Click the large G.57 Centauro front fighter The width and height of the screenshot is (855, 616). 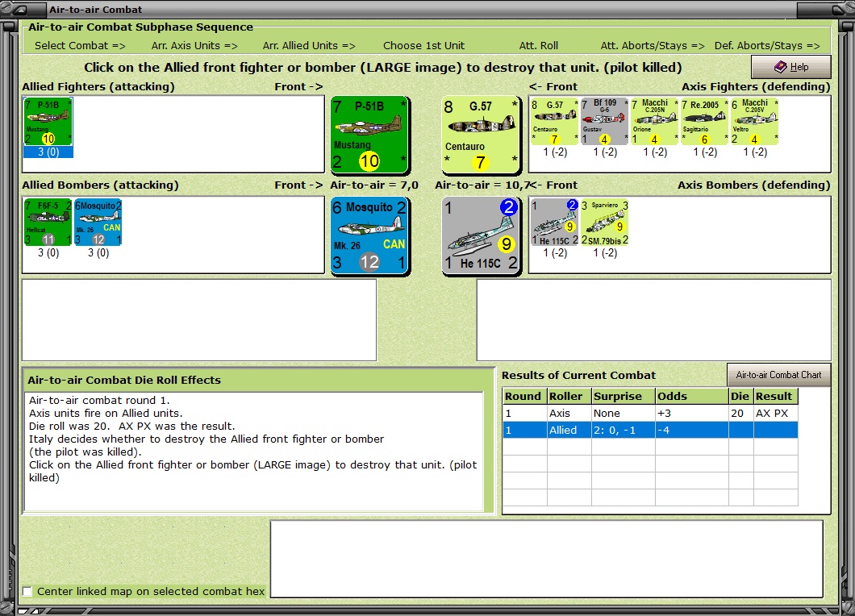[481, 135]
